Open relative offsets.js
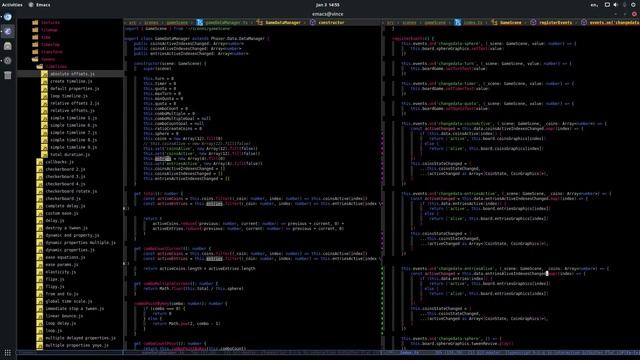 tap(72, 111)
